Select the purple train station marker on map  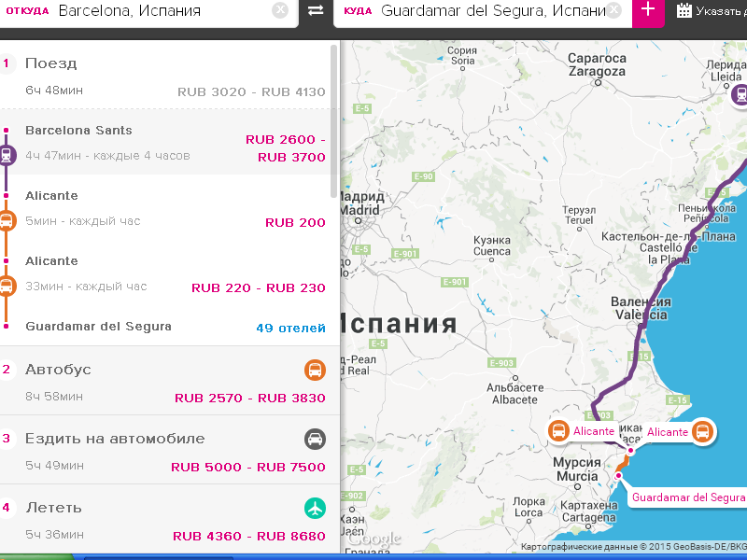point(740,94)
